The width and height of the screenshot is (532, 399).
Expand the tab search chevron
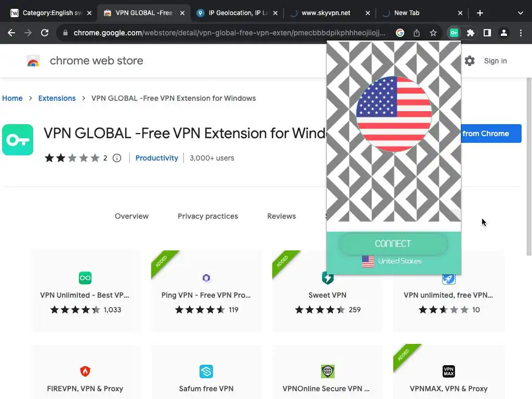point(521,13)
